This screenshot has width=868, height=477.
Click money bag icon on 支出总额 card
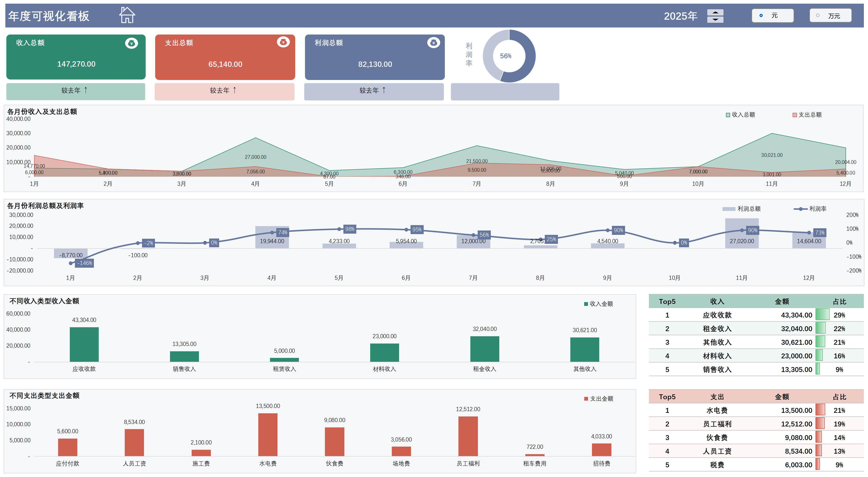(283, 42)
